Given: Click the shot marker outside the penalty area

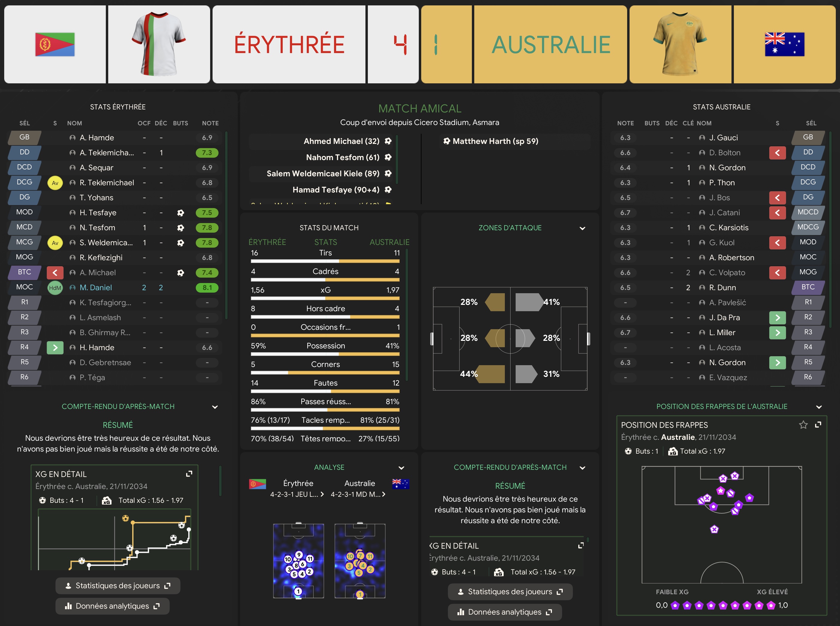Looking at the screenshot, I should point(714,529).
